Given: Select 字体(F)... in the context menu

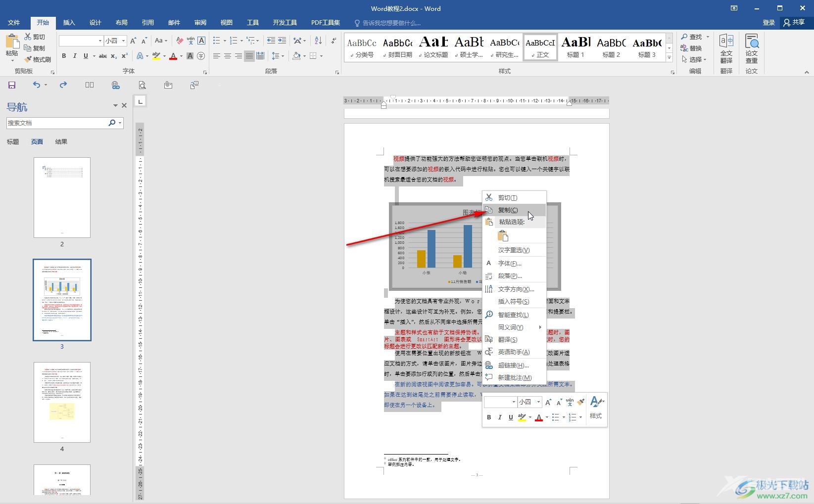Looking at the screenshot, I should tap(515, 264).
